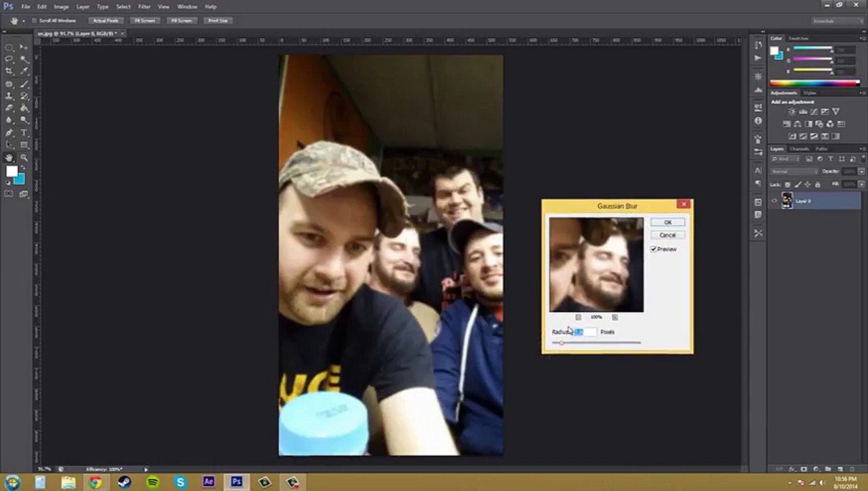868x491 pixels.
Task: Open the Adjustments panel flyout menu
Action: [x=862, y=93]
